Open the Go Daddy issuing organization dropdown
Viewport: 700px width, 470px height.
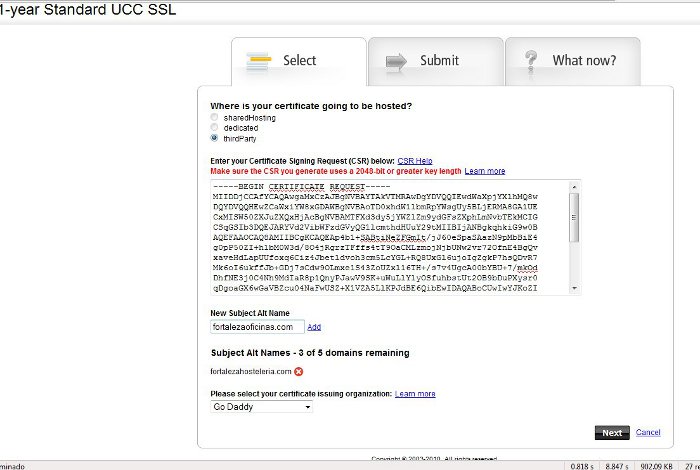(261, 407)
